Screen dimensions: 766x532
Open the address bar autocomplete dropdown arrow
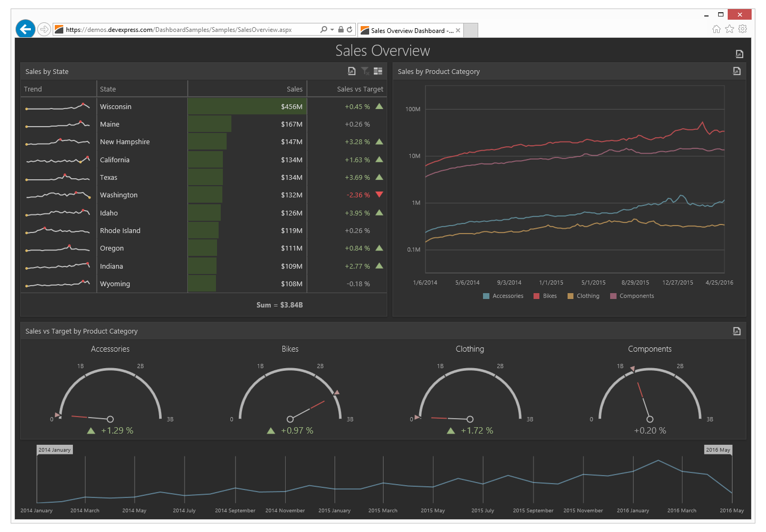pyautogui.click(x=332, y=30)
